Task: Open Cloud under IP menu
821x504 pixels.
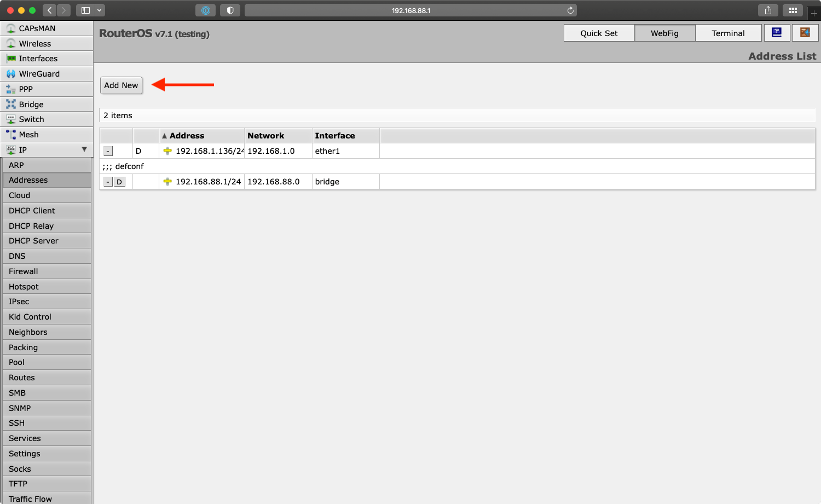Action: [x=47, y=195]
